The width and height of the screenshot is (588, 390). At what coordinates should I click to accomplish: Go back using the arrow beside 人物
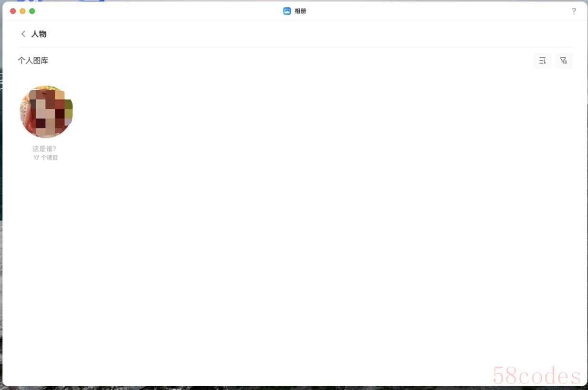(23, 34)
